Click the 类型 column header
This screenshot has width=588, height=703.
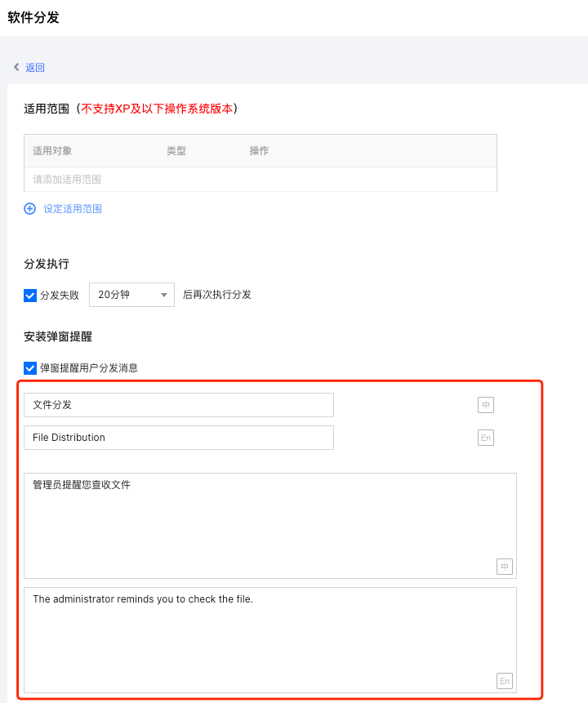point(176,150)
